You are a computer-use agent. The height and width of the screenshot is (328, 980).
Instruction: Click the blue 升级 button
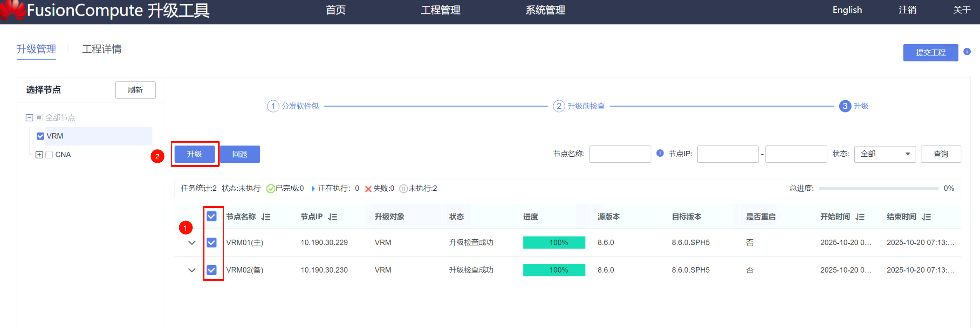(x=194, y=154)
